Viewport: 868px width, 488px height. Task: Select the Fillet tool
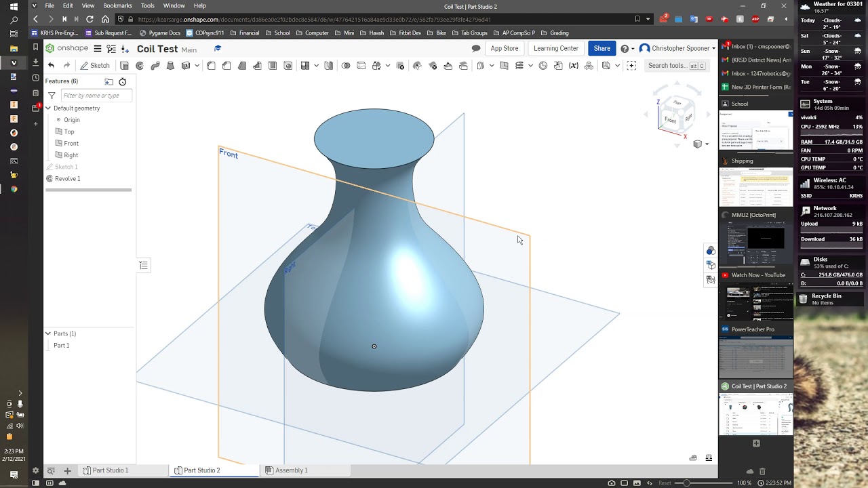(x=211, y=66)
